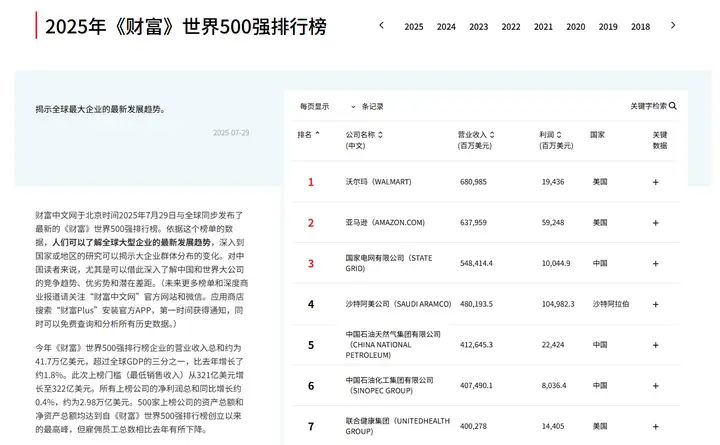Screen dimensions: 720x445
Task: Open the 亚马逊 (AMAZON.COM) company link
Action: 385,223
